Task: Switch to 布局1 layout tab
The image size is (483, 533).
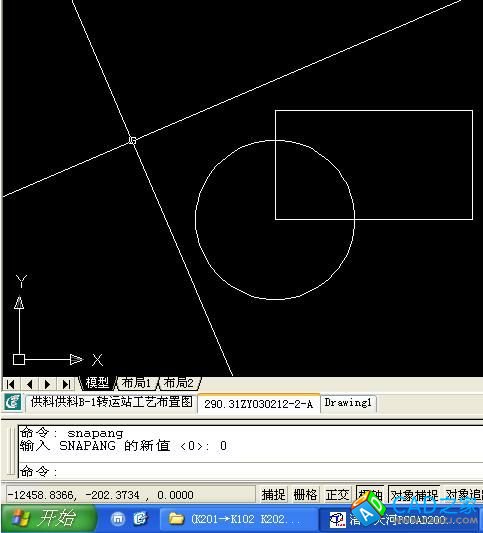Action: [x=136, y=383]
